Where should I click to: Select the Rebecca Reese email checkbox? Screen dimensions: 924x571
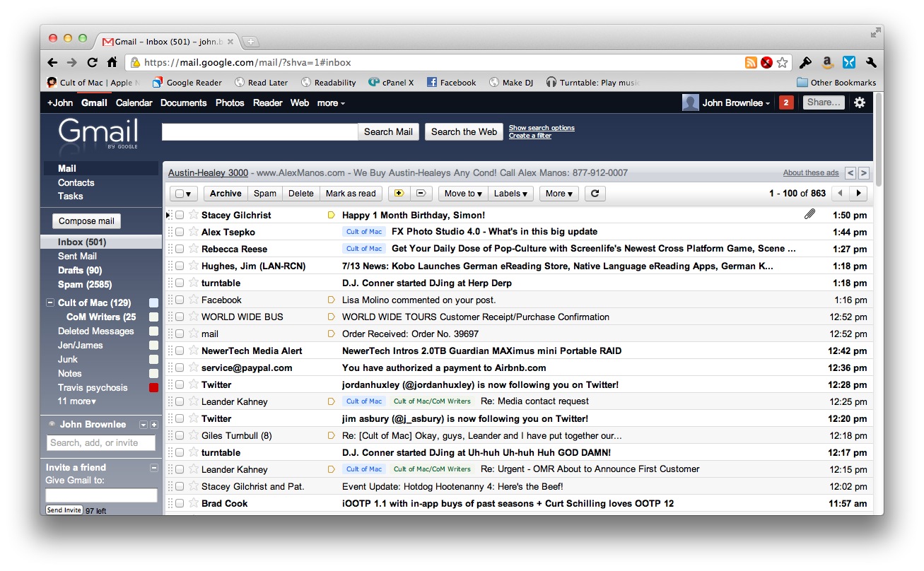[x=180, y=249]
